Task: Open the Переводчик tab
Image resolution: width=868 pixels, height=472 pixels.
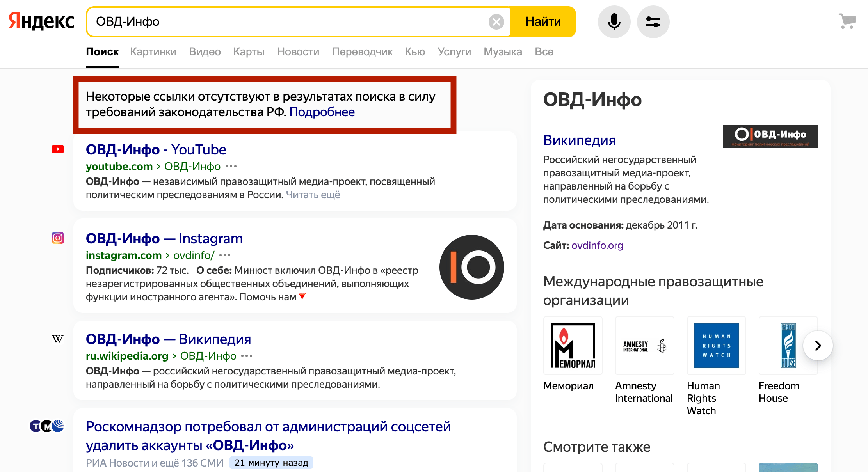Action: coord(362,52)
